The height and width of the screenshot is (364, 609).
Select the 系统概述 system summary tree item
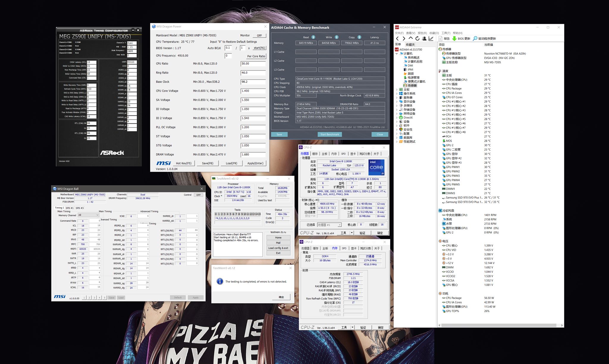[x=411, y=58]
